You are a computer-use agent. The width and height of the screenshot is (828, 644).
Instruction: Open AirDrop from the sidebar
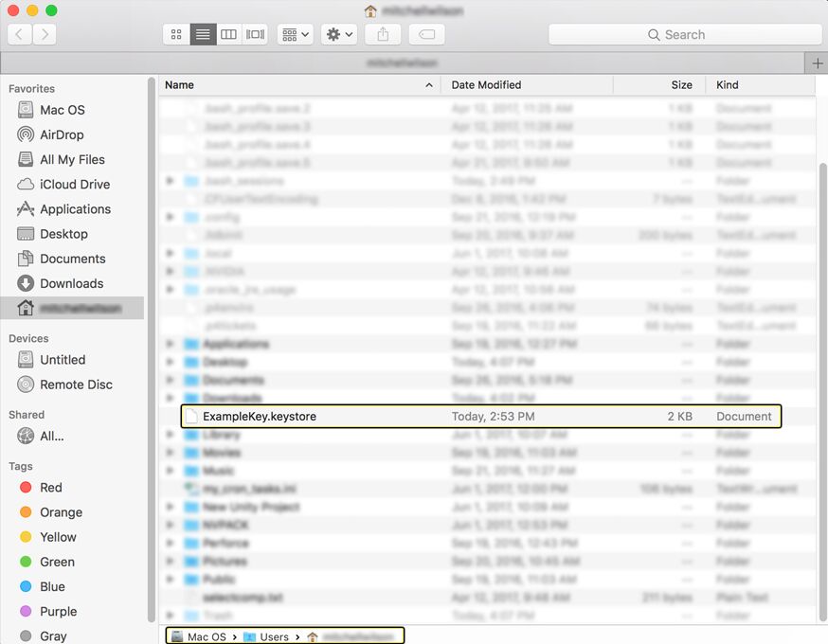tap(58, 134)
